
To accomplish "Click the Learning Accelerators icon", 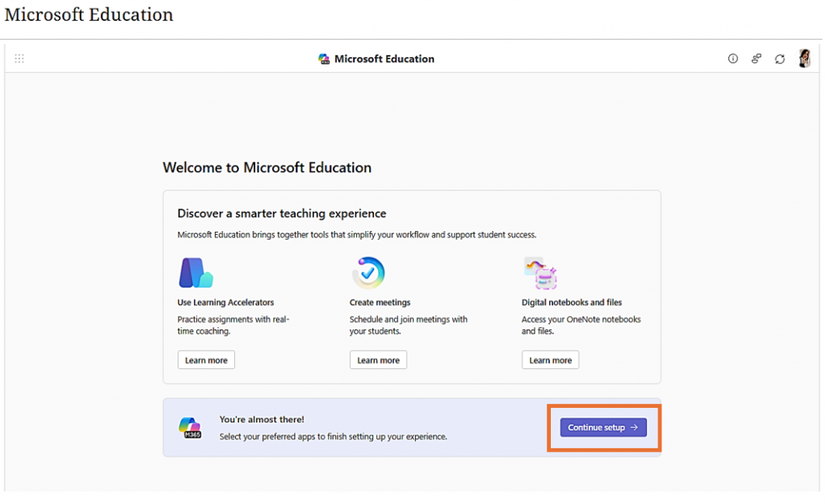I will 195,272.
